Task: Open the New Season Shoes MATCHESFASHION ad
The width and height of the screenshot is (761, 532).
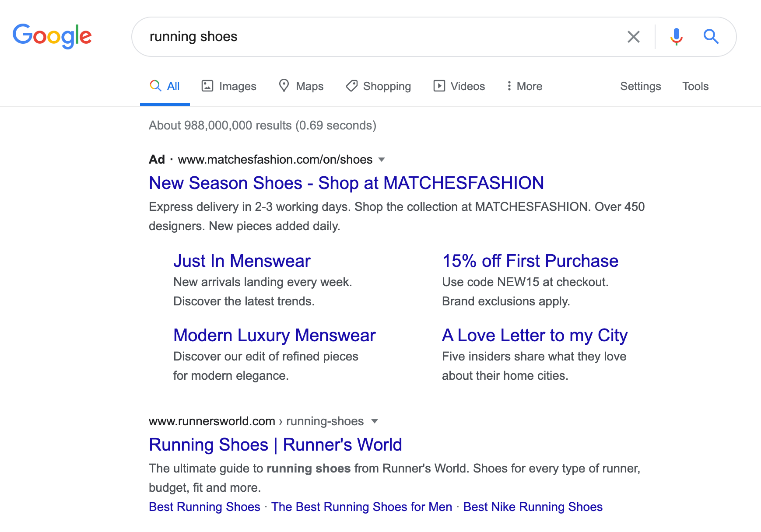Action: tap(346, 183)
